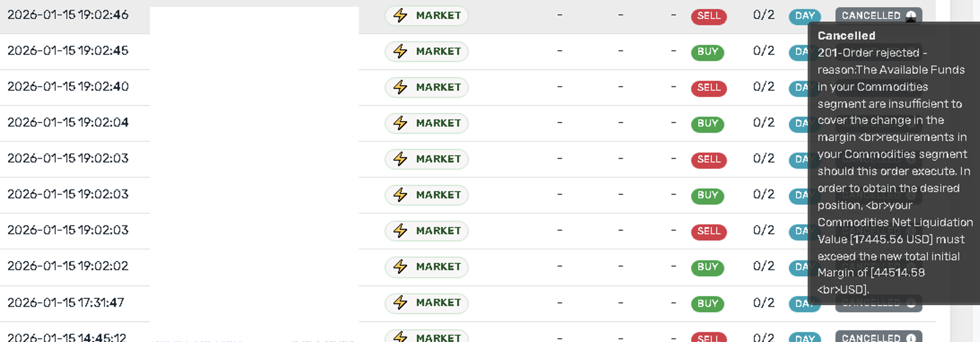This screenshot has width=980, height=342.
Task: Select SELL badge of 19:02:40 order
Action: click(x=708, y=88)
